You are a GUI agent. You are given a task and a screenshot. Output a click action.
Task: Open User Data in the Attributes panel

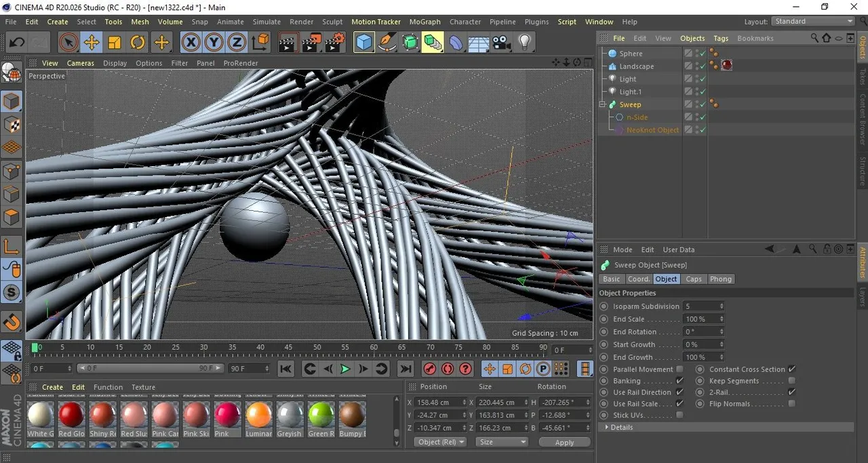tap(679, 249)
